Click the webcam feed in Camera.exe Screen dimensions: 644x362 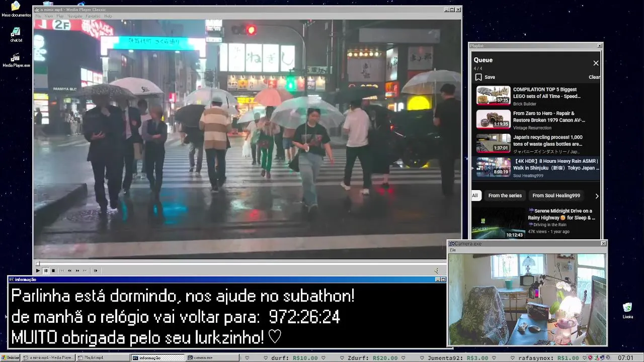[527, 299]
